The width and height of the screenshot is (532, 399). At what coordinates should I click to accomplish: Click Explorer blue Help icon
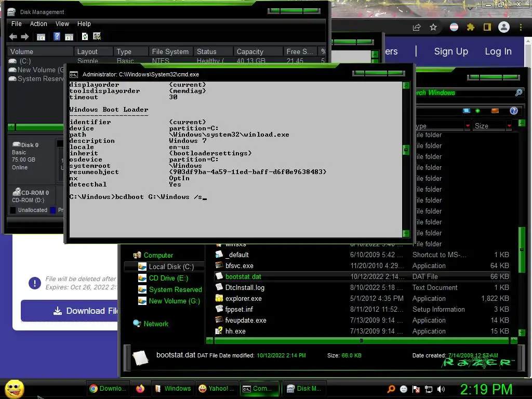click(514, 111)
